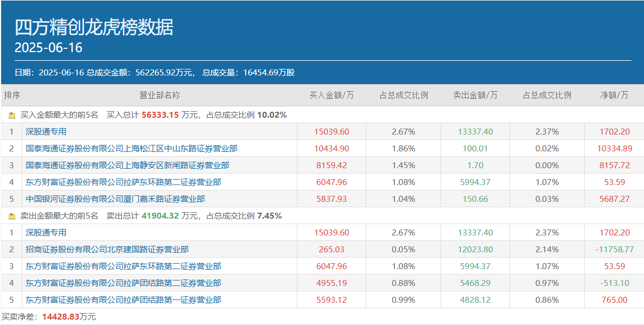644x325 pixels.
Task: Click the 买卖净差 value 14428.83
Action: pos(60,317)
